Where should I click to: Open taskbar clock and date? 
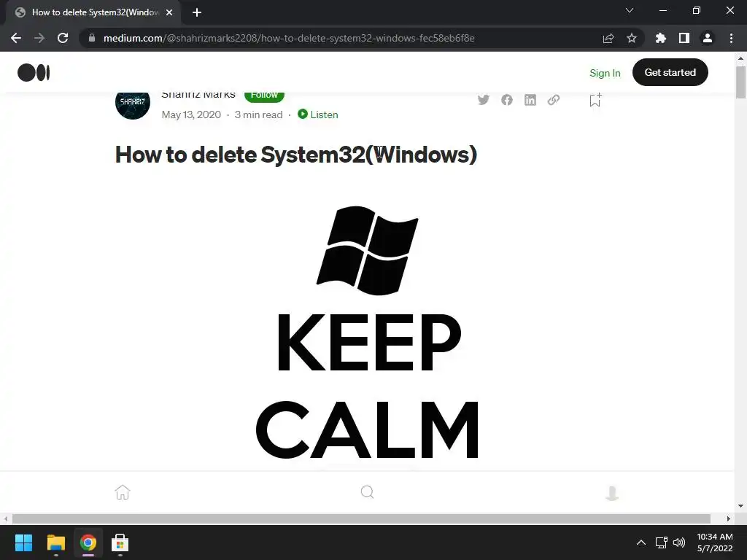click(715, 542)
